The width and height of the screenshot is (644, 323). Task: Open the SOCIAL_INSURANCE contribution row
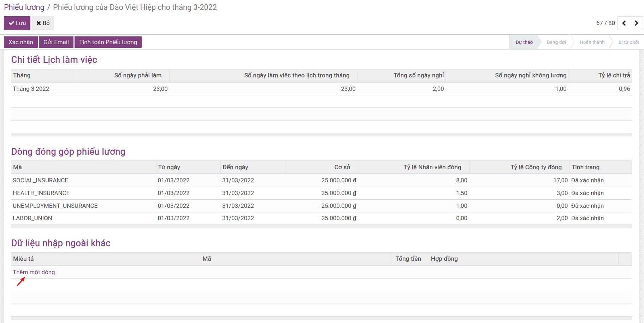point(41,180)
